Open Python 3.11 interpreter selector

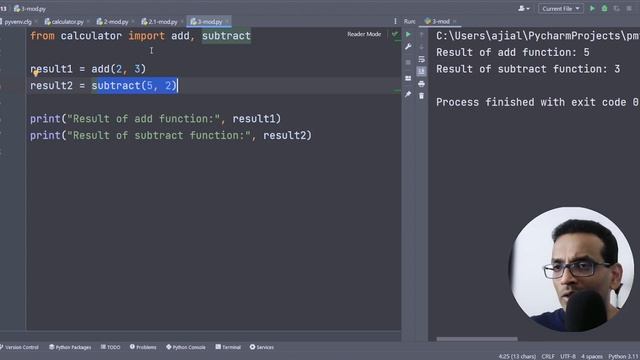(x=623, y=356)
